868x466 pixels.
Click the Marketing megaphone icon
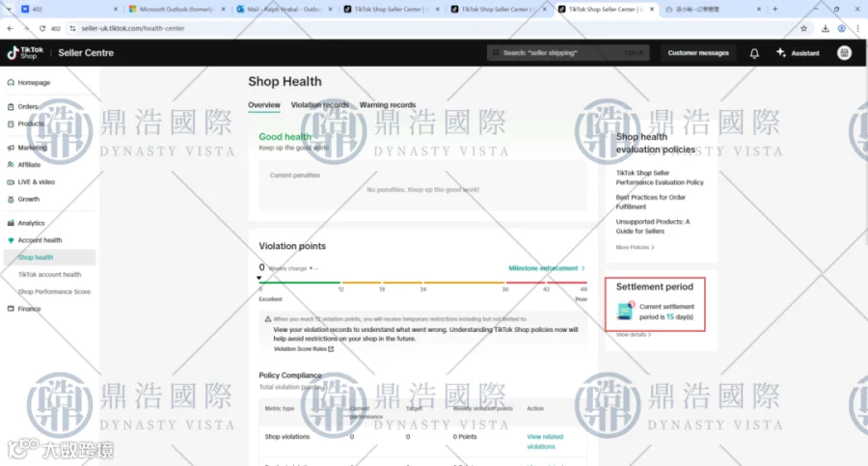point(11,148)
